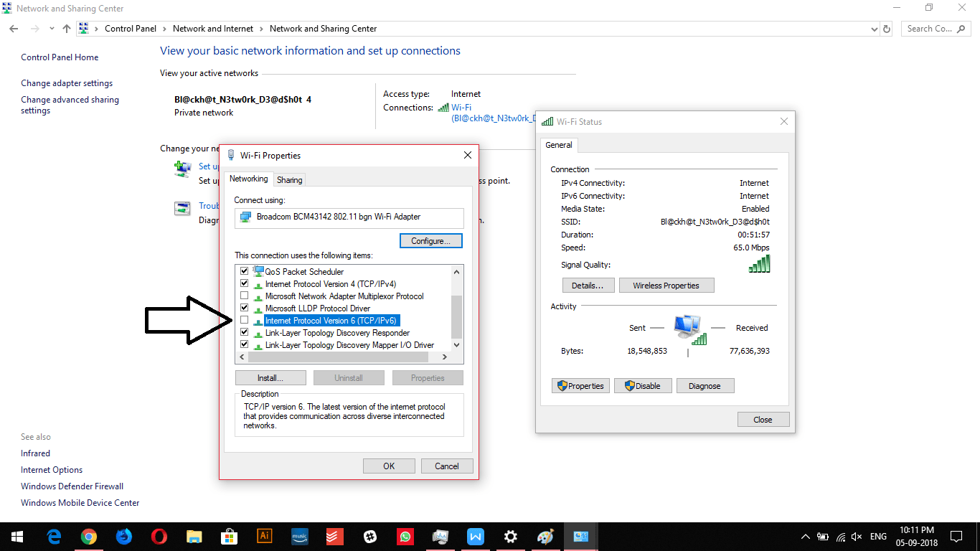Select the General tab in Wi-Fi Status

[x=559, y=144]
